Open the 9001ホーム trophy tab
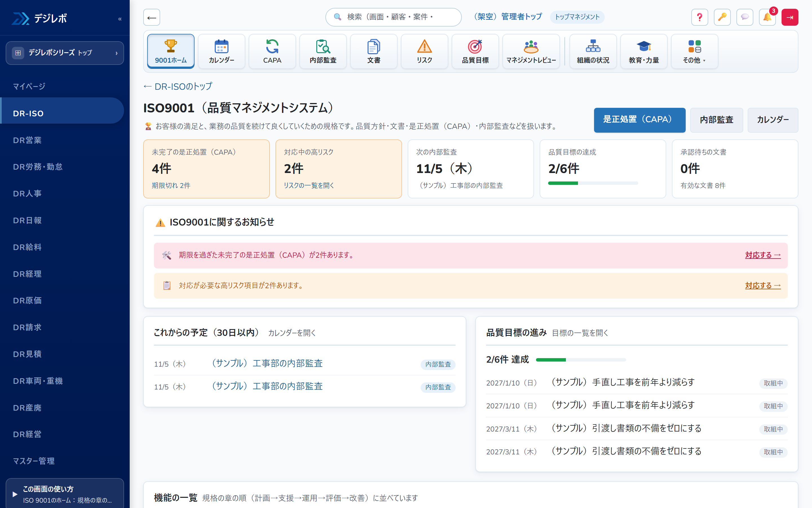 click(x=171, y=51)
